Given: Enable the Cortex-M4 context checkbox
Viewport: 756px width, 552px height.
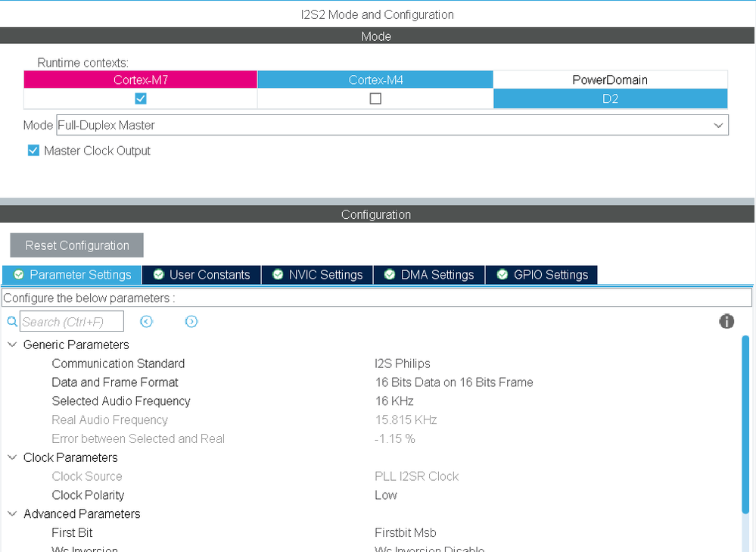Looking at the screenshot, I should pos(375,98).
